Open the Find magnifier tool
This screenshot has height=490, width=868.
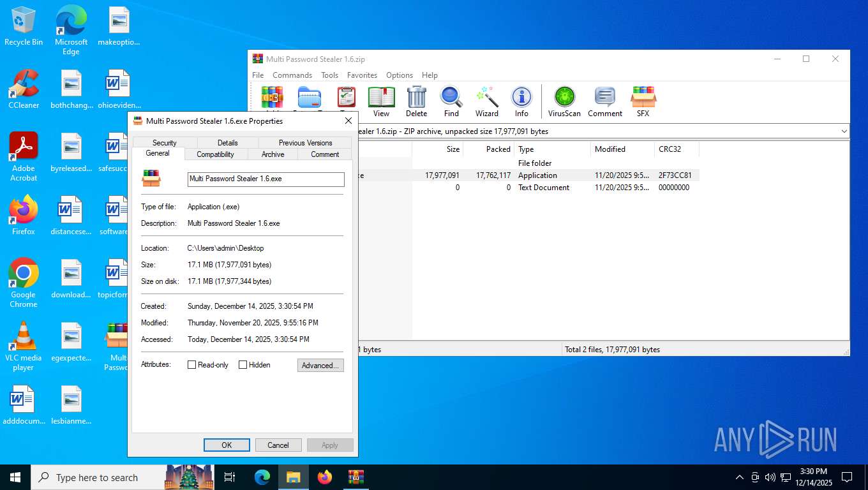451,102
